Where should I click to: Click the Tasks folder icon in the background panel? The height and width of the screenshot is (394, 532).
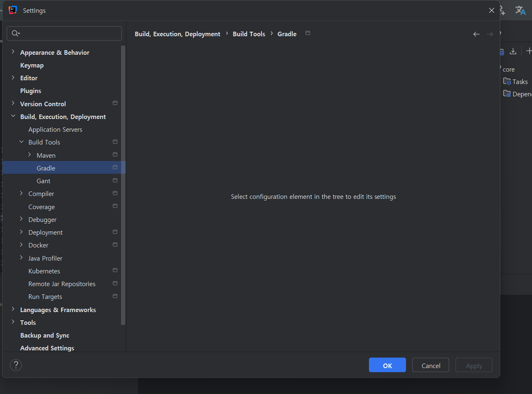507,81
